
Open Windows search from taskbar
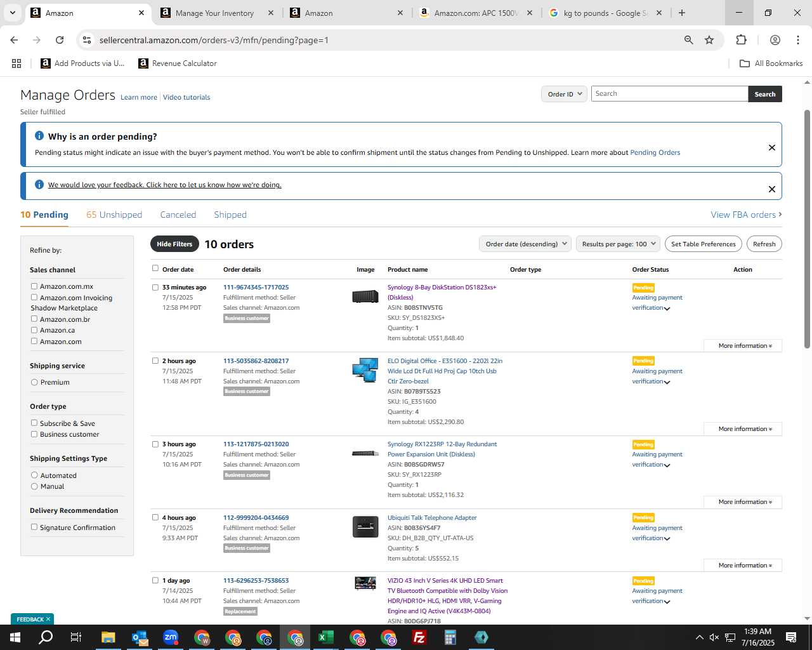point(46,637)
